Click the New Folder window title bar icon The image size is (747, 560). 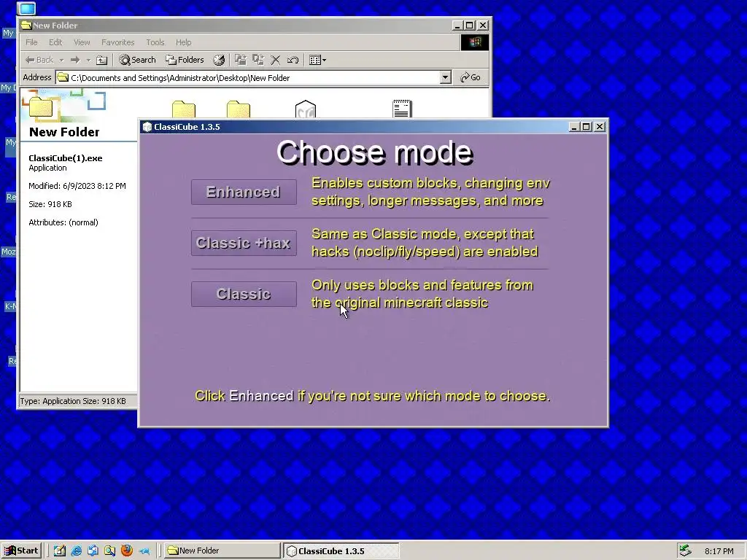coord(26,26)
